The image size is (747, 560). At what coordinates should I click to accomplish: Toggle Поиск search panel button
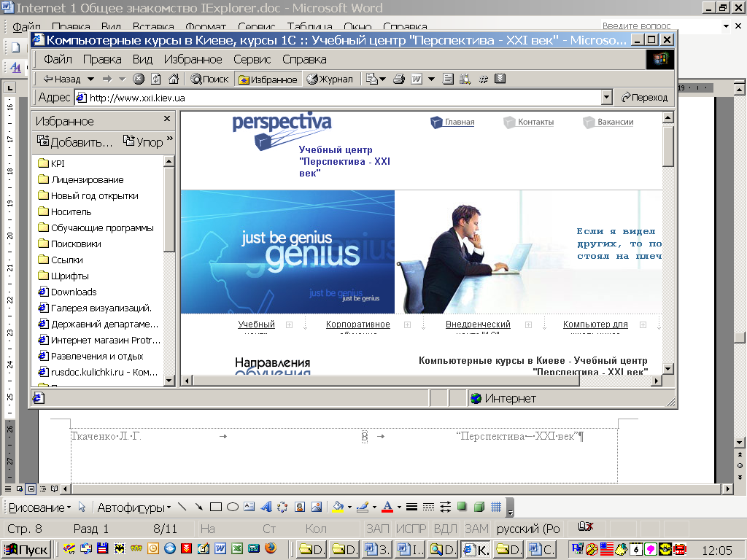(x=209, y=79)
